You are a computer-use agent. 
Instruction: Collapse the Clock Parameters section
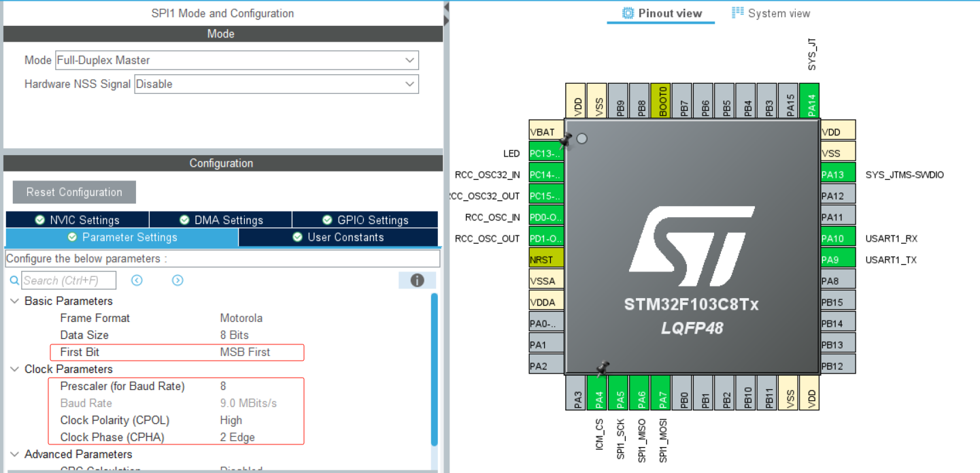[x=14, y=369]
